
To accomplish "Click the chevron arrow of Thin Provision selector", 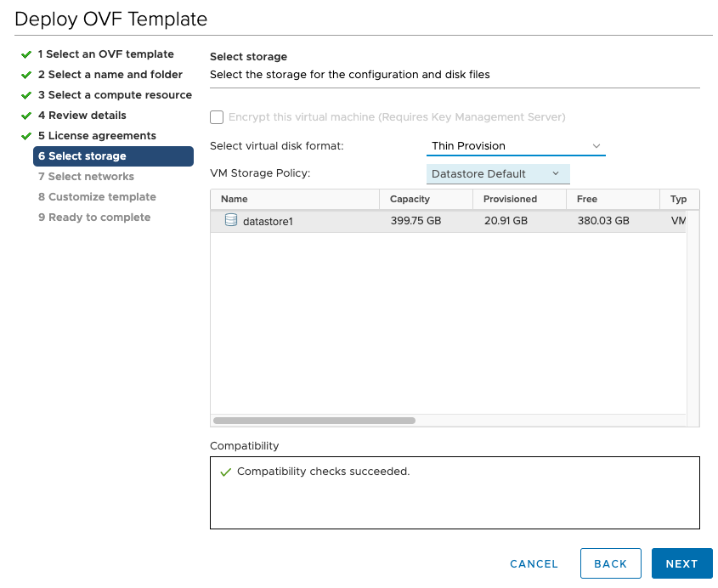I will pos(596,146).
